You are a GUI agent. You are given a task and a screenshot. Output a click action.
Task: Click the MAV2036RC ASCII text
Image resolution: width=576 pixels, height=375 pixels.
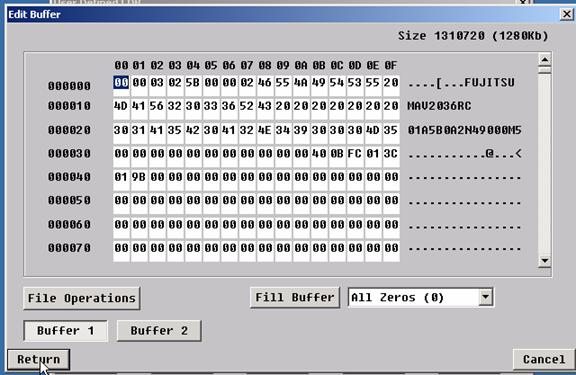tap(439, 106)
